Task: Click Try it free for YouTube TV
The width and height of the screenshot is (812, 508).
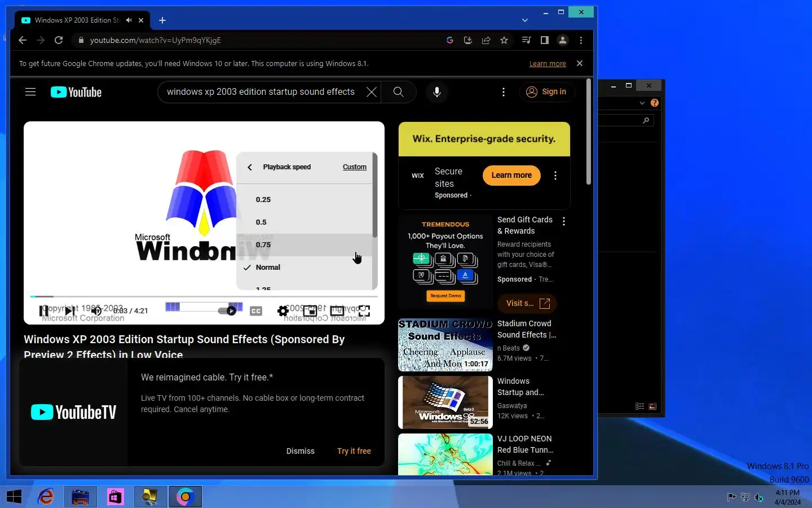Action: coord(354,451)
